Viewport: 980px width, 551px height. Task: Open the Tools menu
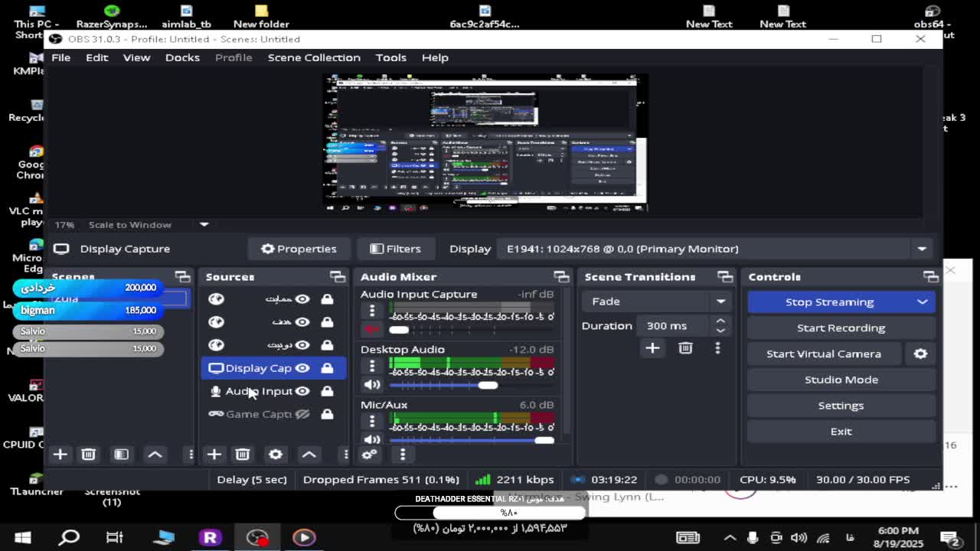pyautogui.click(x=390, y=57)
